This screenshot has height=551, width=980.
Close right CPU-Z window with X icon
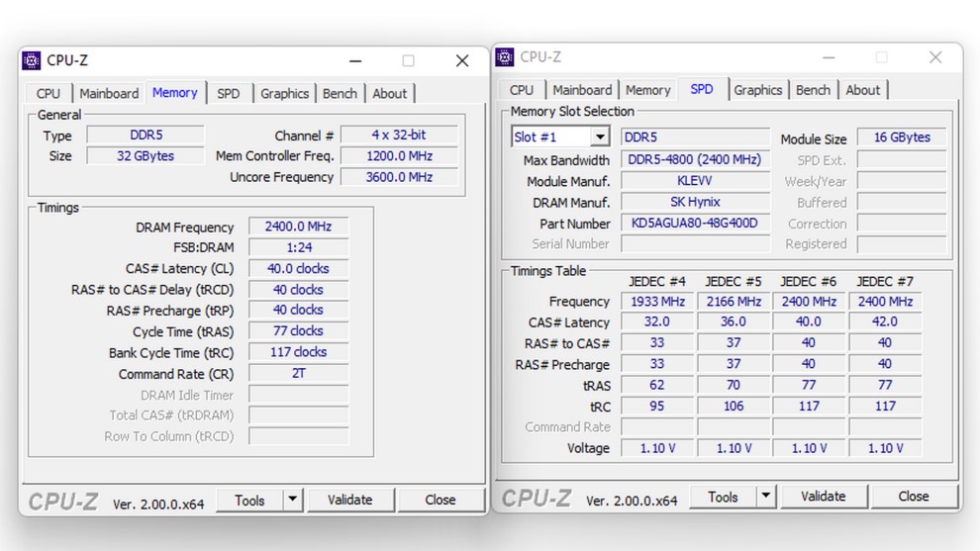[935, 57]
